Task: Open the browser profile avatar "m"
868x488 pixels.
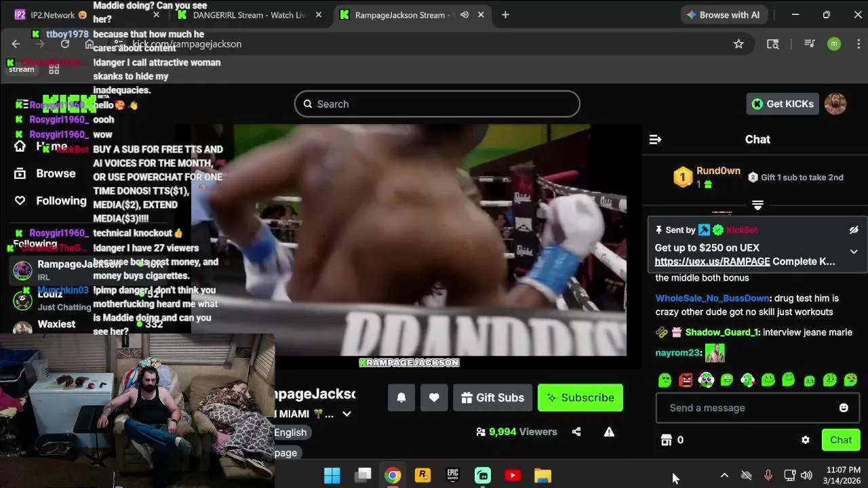Action: pos(834,44)
